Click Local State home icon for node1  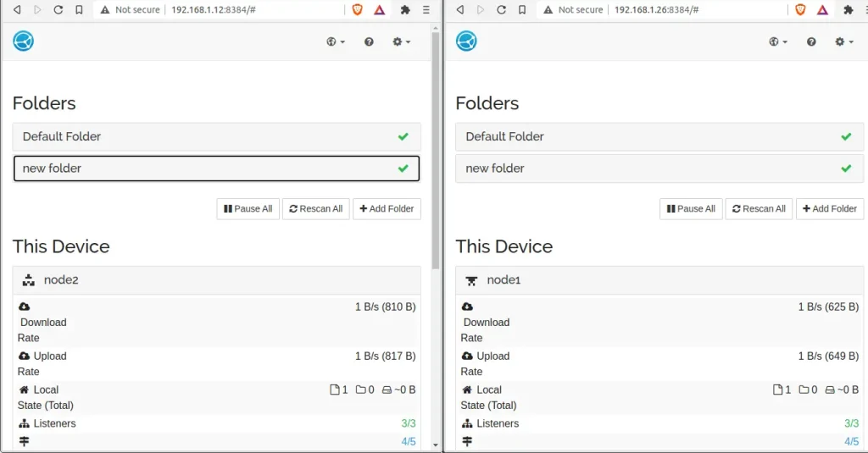pyautogui.click(x=467, y=389)
